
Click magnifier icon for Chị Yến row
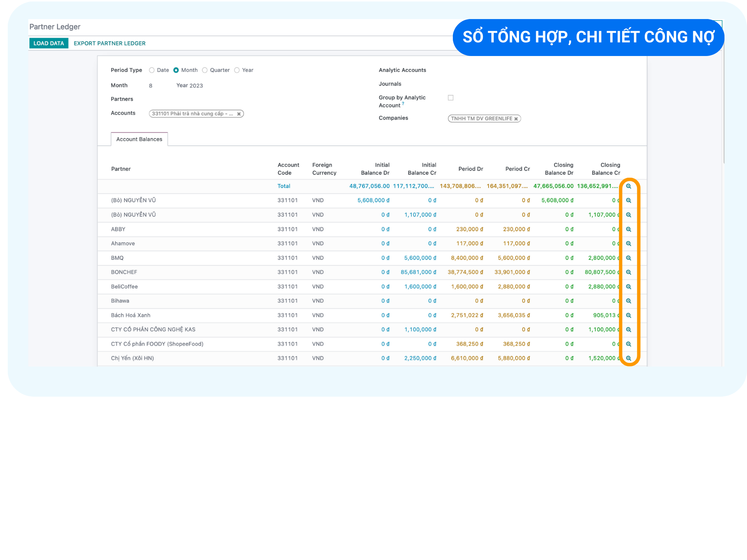click(x=628, y=359)
